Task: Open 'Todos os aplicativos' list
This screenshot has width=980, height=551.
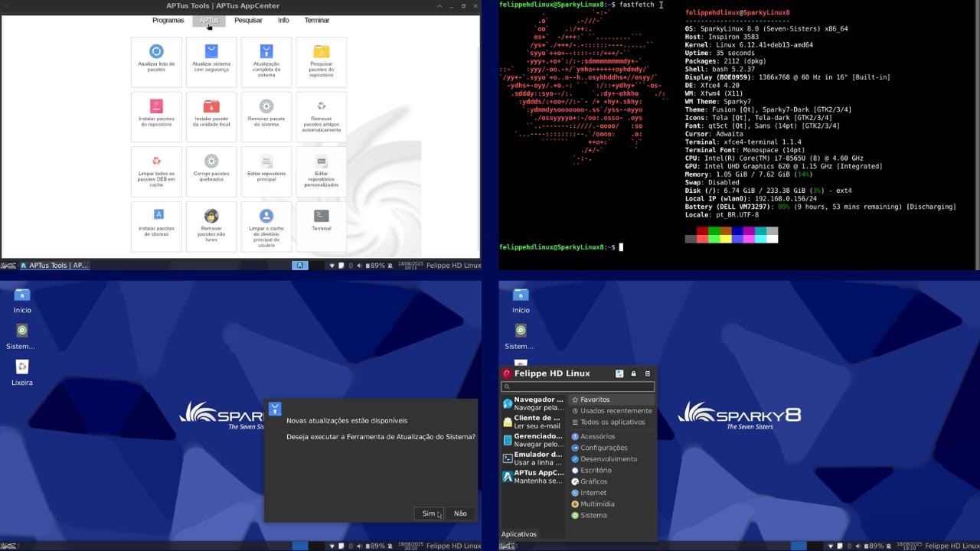Action: coord(612,422)
